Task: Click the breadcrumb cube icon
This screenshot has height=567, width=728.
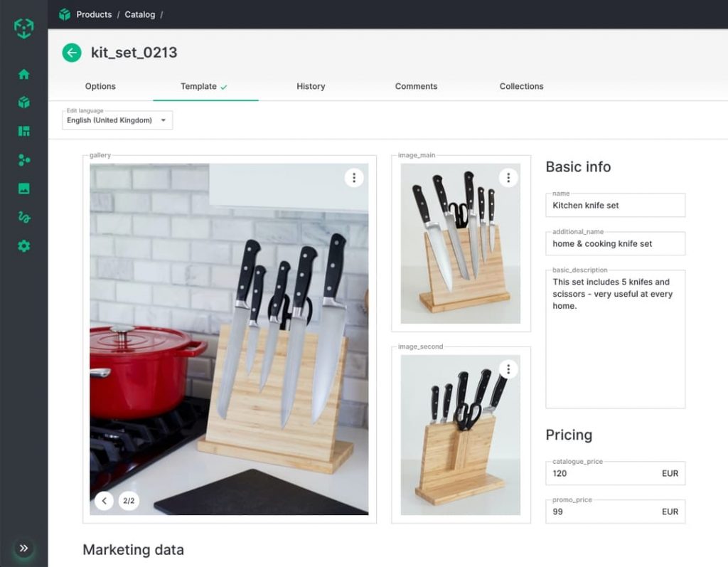Action: click(x=65, y=14)
